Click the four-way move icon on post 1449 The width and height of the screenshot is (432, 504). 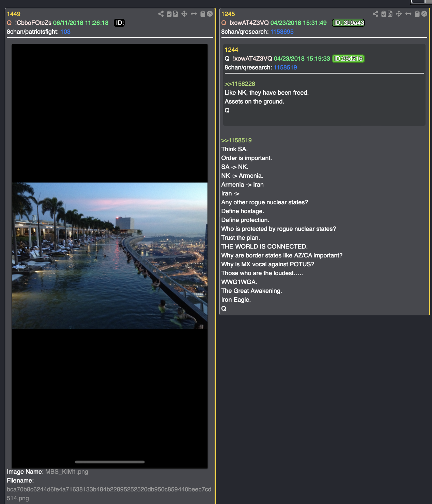(184, 14)
